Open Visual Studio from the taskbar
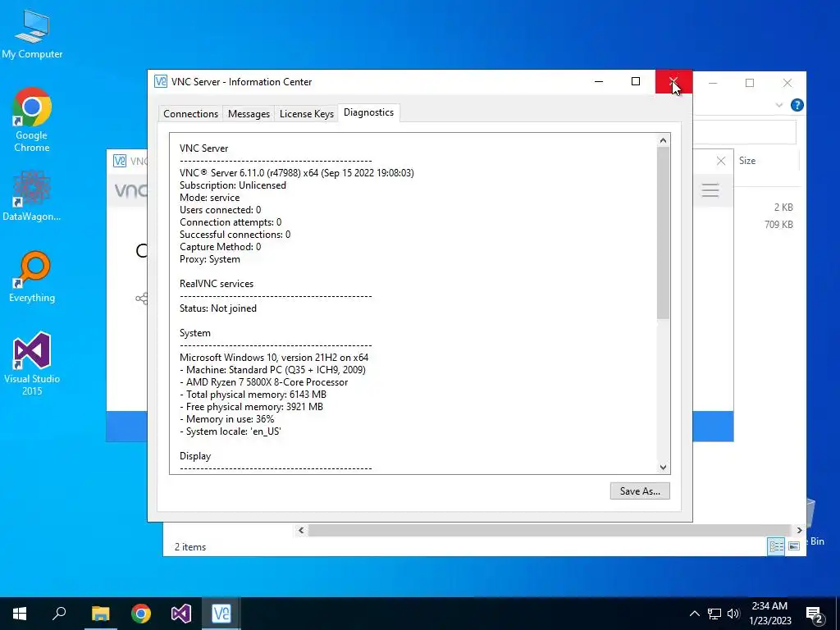The width and height of the screenshot is (840, 630). [181, 614]
